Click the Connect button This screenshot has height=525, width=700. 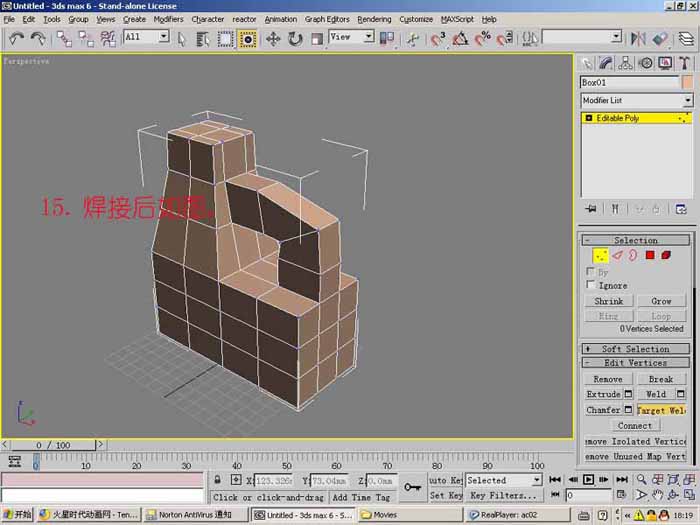[635, 425]
